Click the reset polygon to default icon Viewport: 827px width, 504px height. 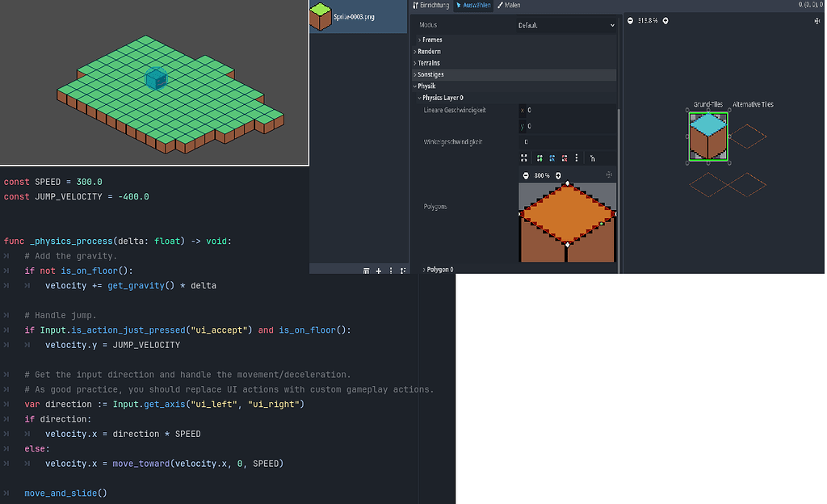point(524,158)
